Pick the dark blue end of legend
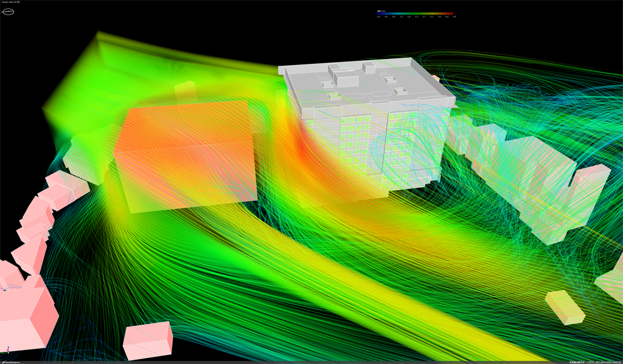Image resolution: width=623 pixels, height=364 pixels. (x=380, y=13)
